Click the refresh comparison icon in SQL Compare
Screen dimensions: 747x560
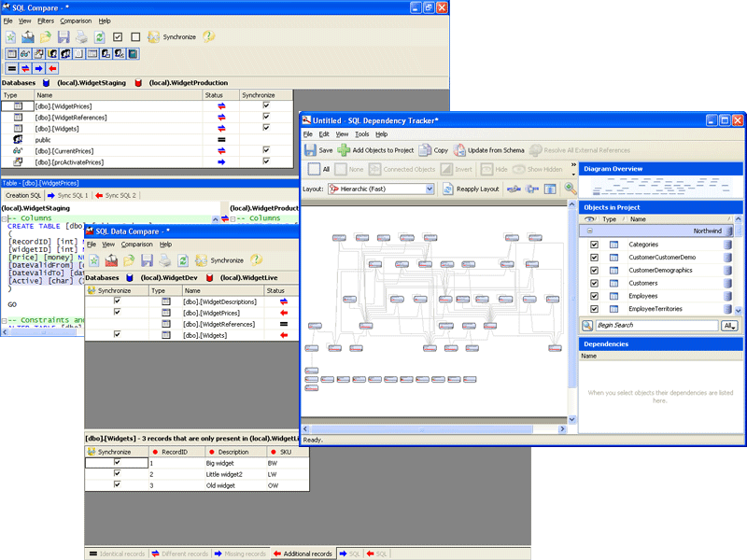point(99,36)
